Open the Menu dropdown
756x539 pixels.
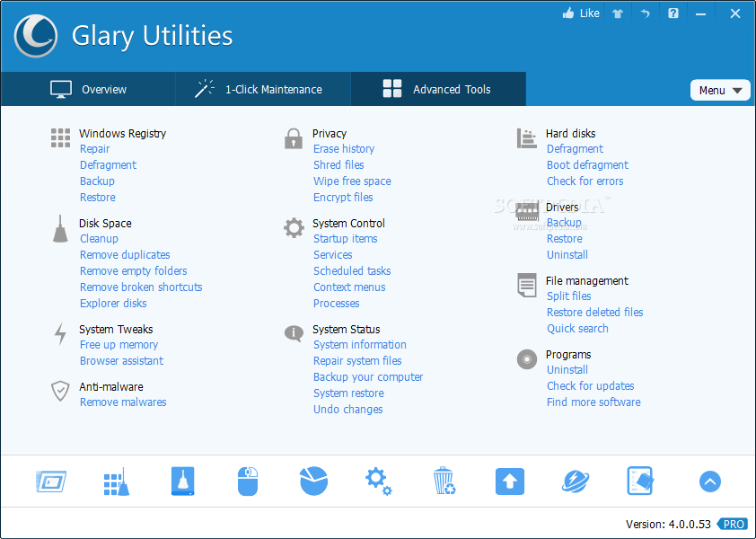pyautogui.click(x=720, y=90)
